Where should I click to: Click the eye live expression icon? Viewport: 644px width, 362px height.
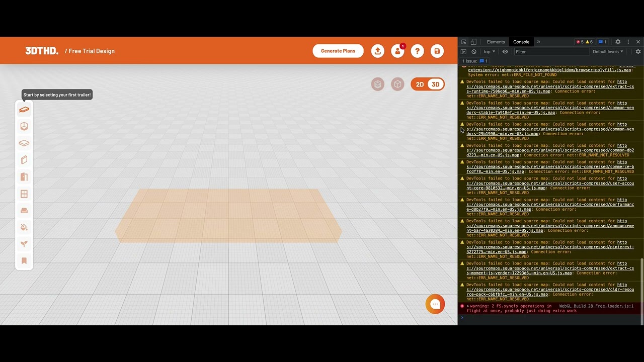(x=505, y=52)
